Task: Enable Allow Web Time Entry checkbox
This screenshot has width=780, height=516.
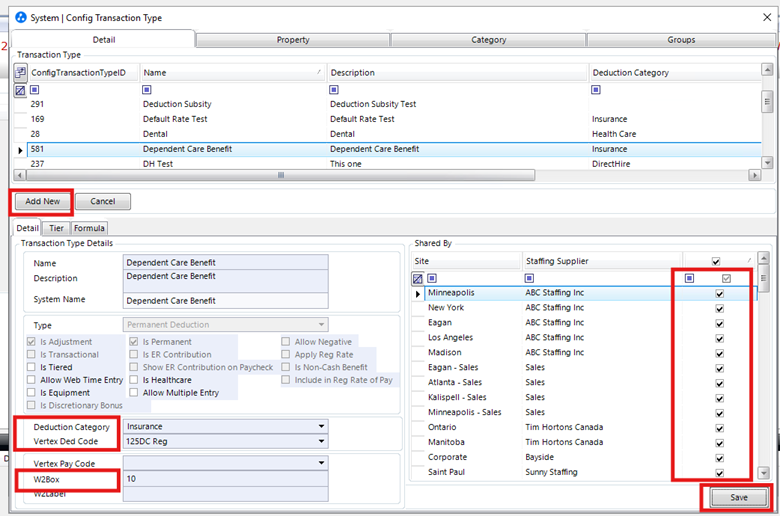Action: [31, 380]
